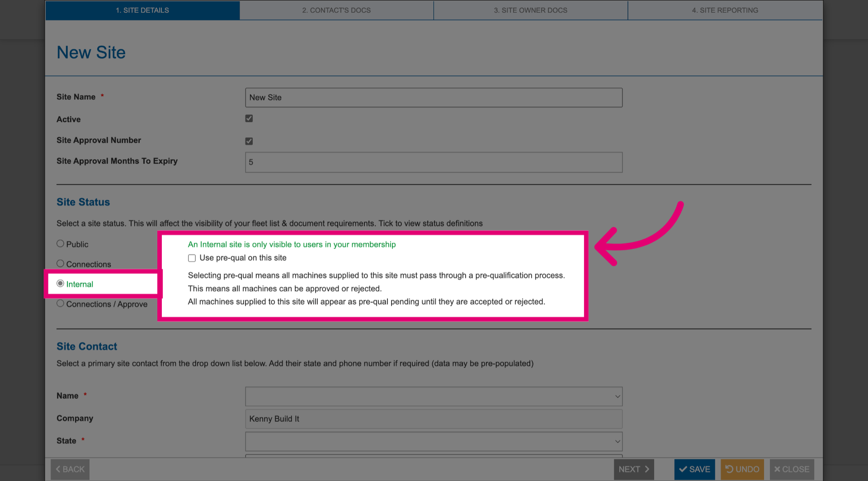The width and height of the screenshot is (868, 481).
Task: Click the Back button
Action: (x=70, y=469)
